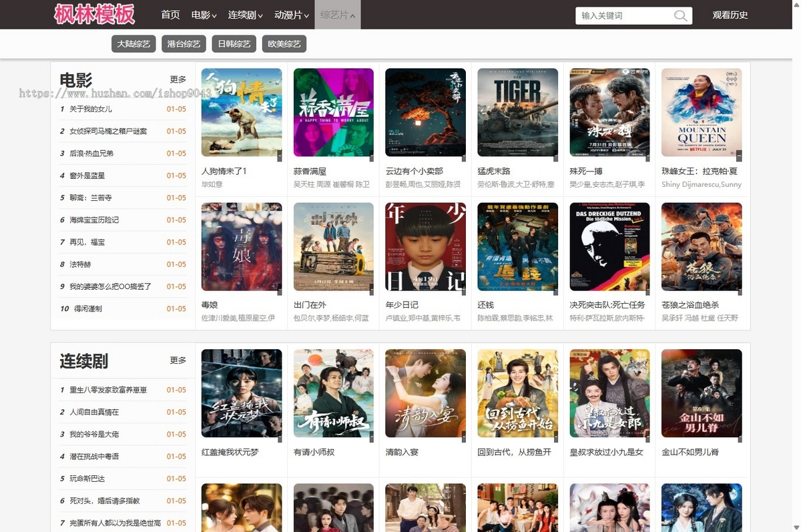Expand the 电影 menu dropdown
This screenshot has height=532, width=801.
[x=204, y=15]
